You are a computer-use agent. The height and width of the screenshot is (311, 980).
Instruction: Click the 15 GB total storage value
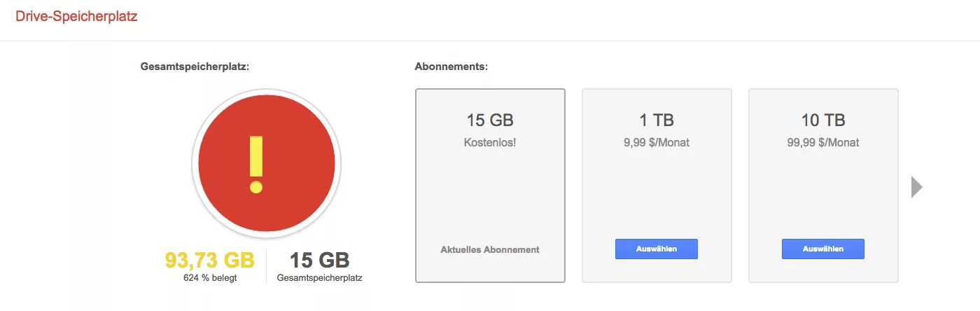click(319, 260)
